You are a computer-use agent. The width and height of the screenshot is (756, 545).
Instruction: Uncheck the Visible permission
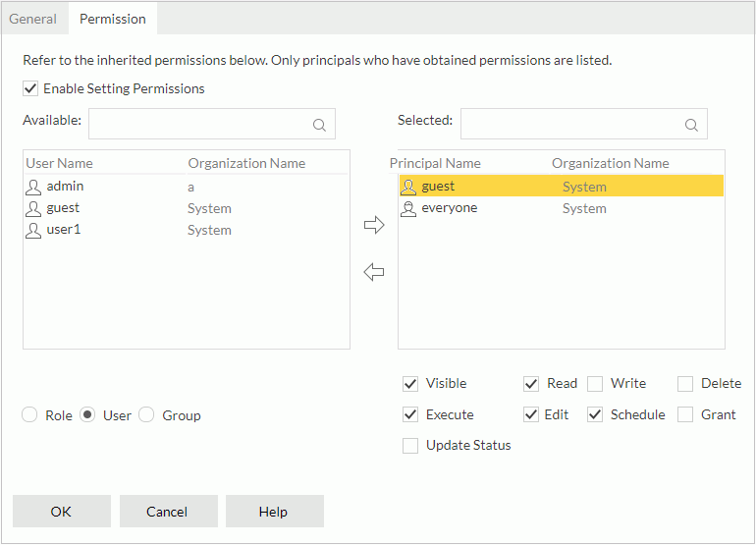[x=410, y=384]
